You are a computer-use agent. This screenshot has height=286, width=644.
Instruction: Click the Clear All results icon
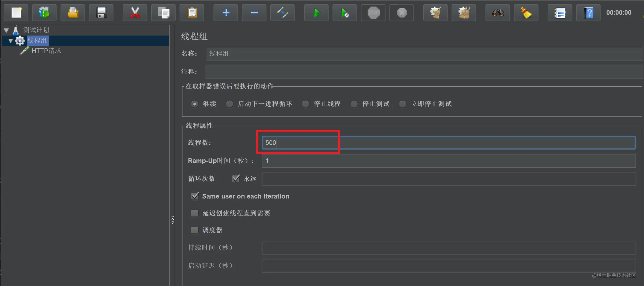(x=464, y=13)
